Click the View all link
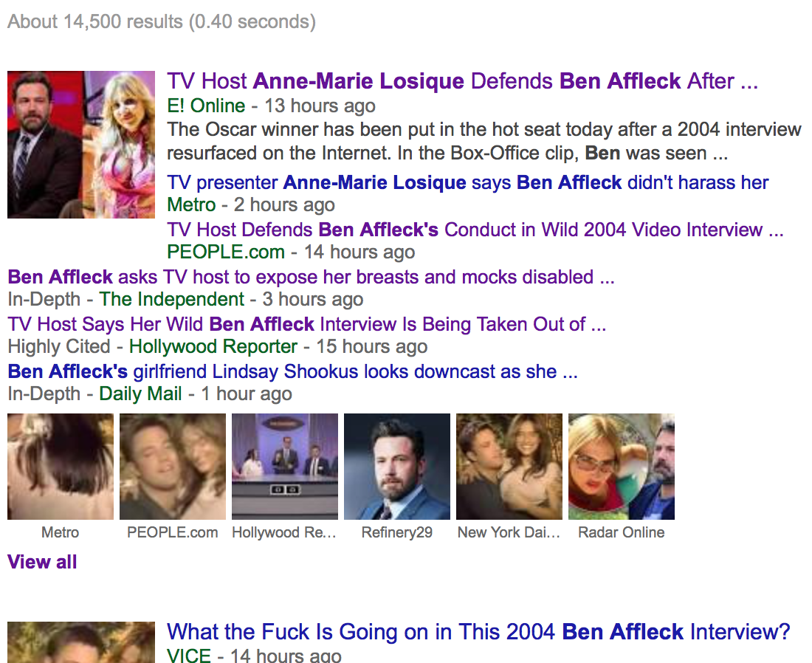 pos(42,562)
